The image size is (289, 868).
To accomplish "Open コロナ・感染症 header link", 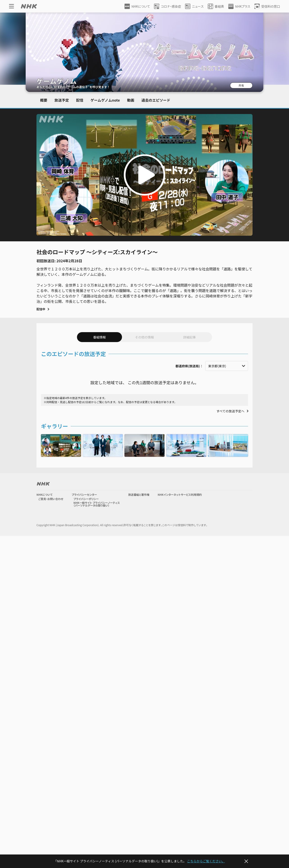I will [x=167, y=6].
